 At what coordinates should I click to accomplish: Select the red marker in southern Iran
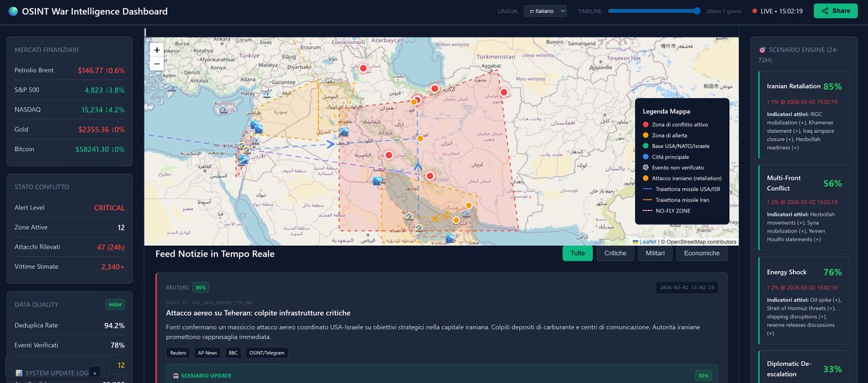(430, 176)
